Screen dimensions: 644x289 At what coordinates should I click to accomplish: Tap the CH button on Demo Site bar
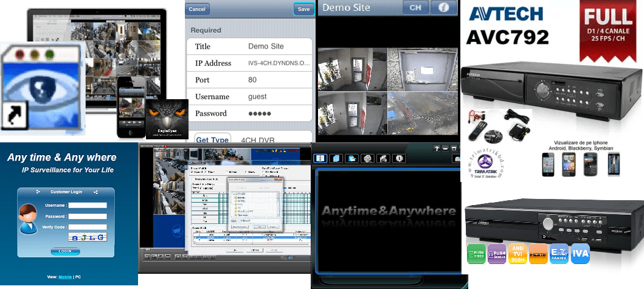[415, 7]
